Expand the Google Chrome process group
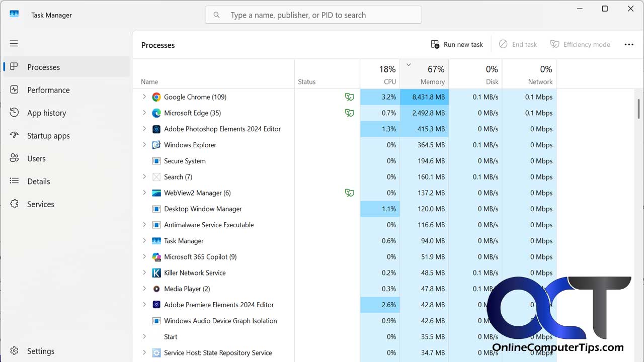 click(144, 97)
